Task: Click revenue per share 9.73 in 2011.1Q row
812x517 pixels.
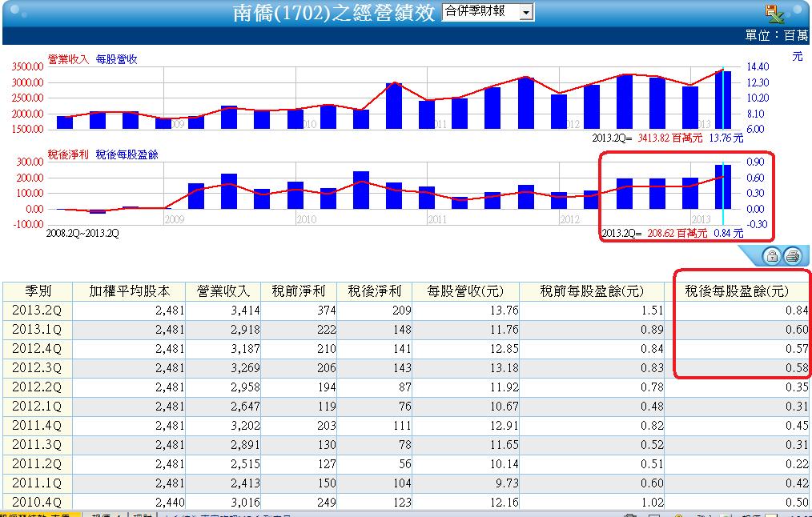Action: 507,483
